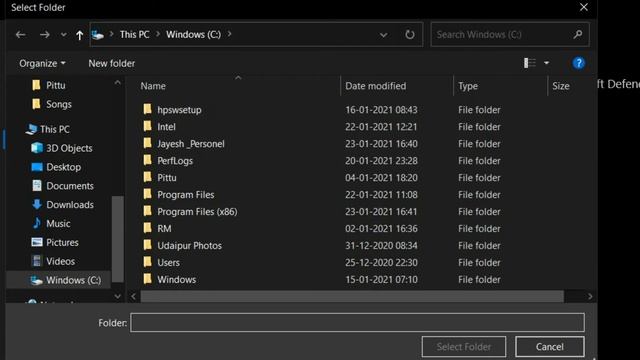Select the hpswsetup folder name
Image resolution: width=640 pixels, height=360 pixels.
point(179,110)
